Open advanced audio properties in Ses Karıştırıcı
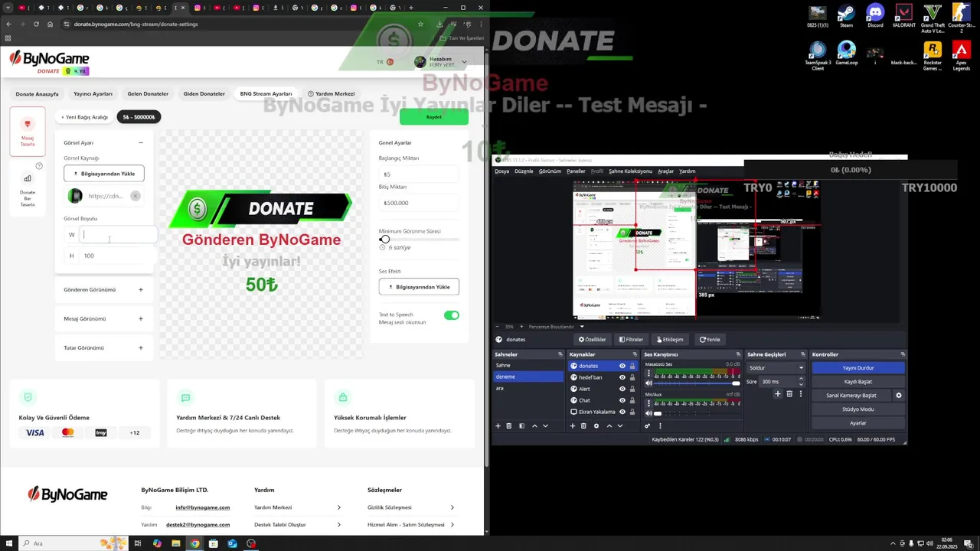Screen dimensions: 980x551 (x=648, y=425)
